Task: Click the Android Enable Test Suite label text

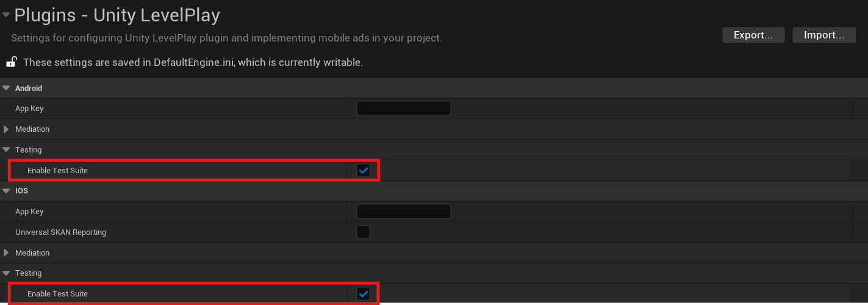Action: pos(57,171)
